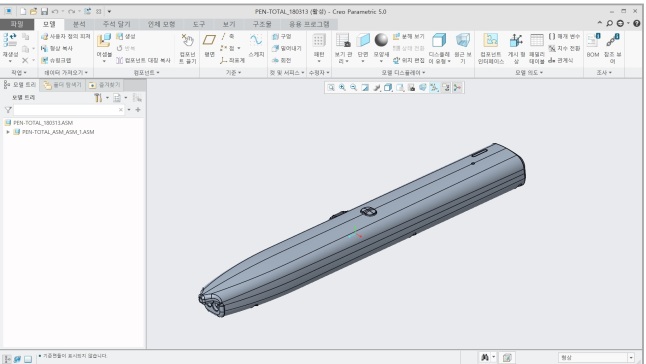Click the Extrude (밀어내기) tool
Viewport: 646px width, 364px height.
click(287, 49)
